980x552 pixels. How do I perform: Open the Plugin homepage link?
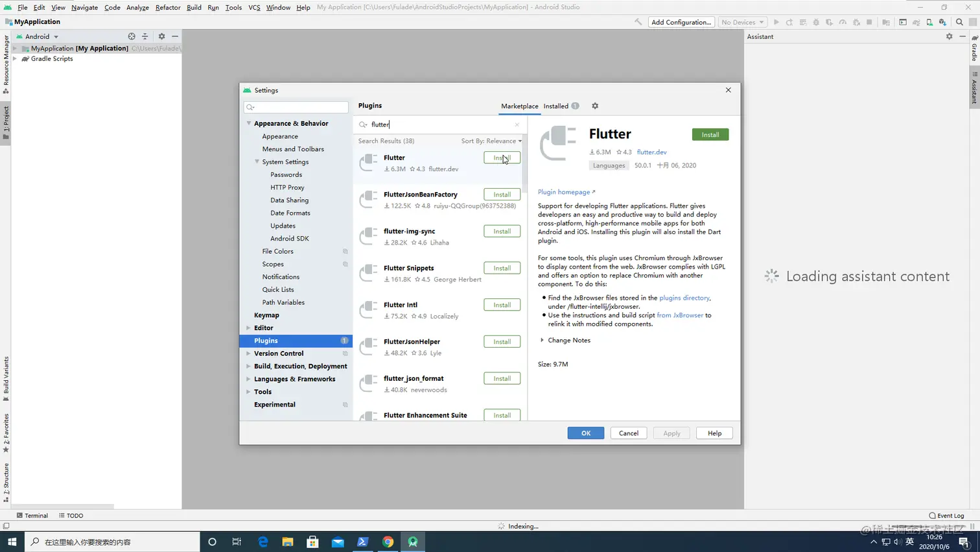[563, 192]
